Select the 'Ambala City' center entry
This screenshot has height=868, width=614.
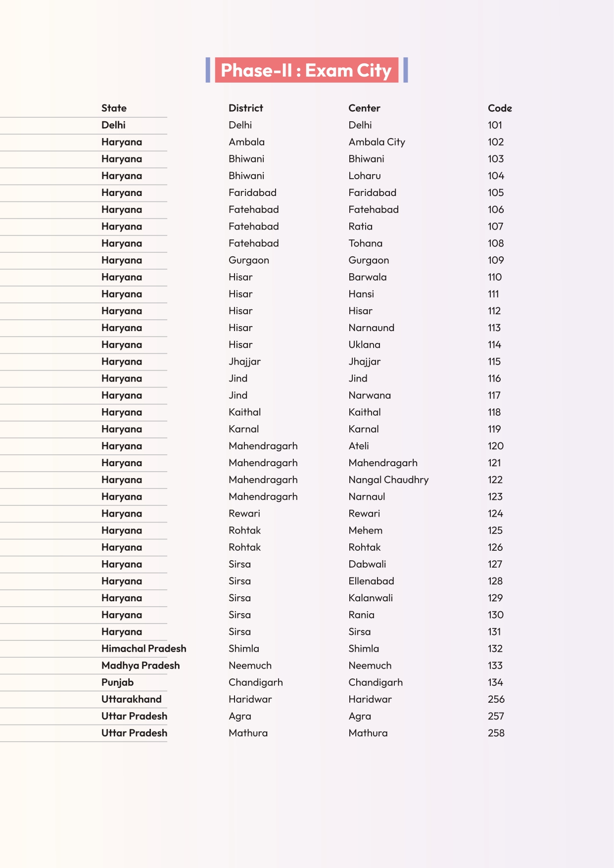377,142
